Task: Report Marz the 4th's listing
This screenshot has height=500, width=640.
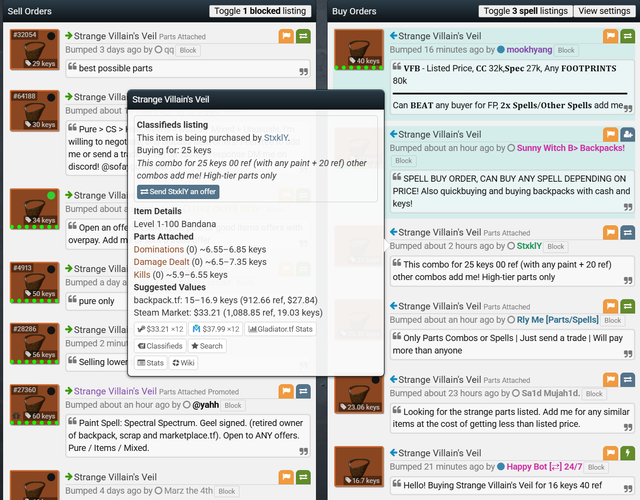Action: 286,477
